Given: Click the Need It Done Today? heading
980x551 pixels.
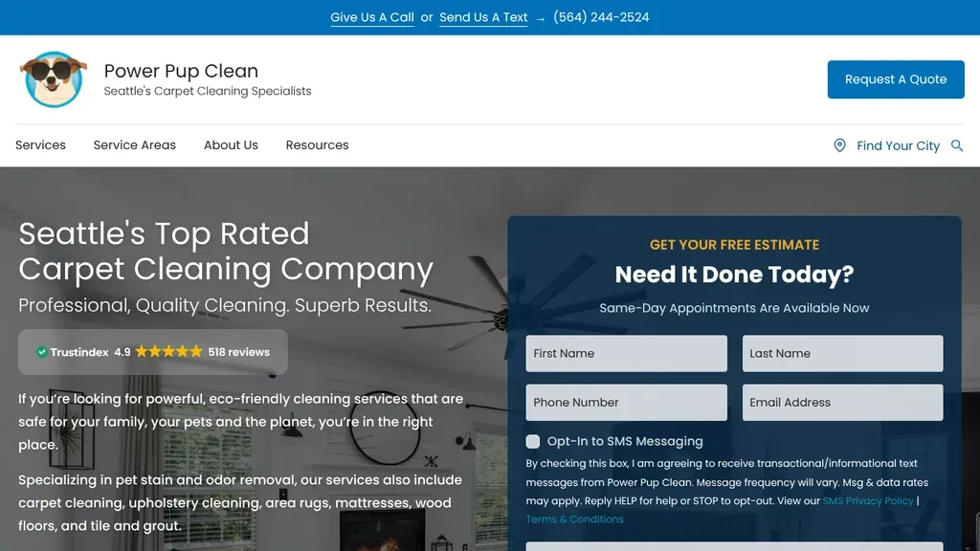Looking at the screenshot, I should point(734,275).
